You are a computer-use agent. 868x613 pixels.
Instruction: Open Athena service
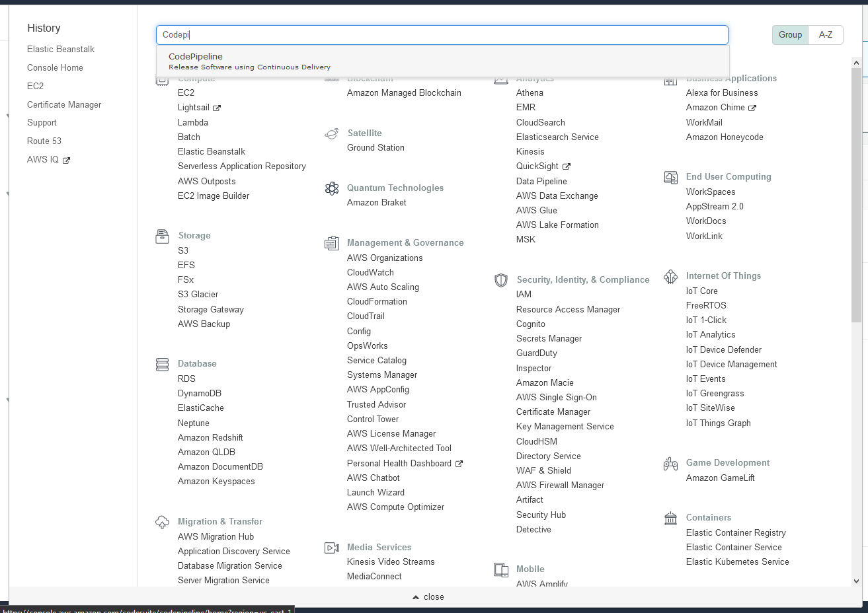(530, 93)
